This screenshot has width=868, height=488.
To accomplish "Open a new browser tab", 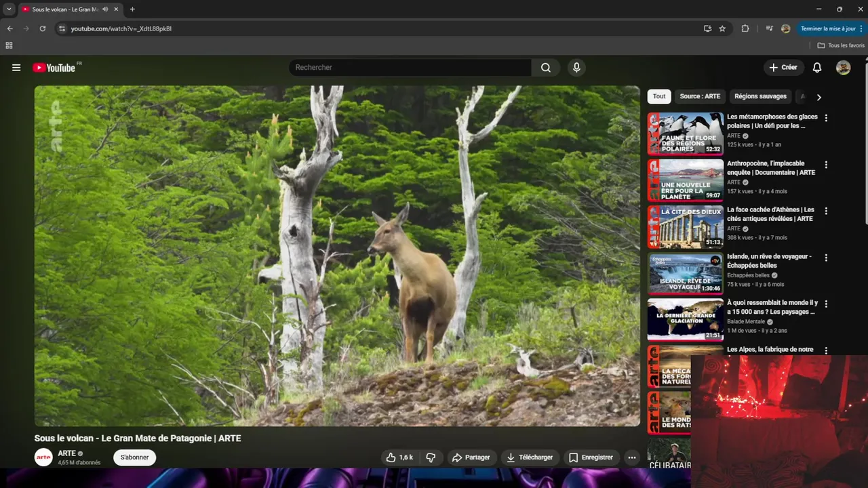I will [x=132, y=9].
